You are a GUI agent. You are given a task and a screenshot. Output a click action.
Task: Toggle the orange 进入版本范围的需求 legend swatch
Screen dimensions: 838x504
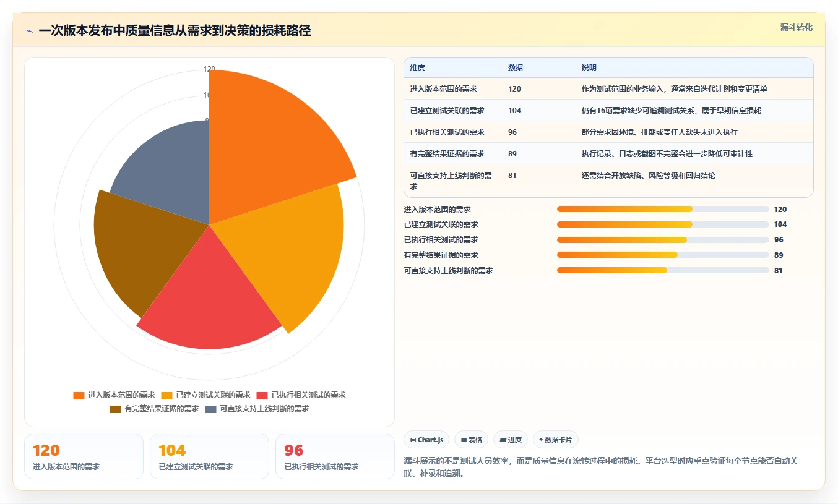coord(79,395)
